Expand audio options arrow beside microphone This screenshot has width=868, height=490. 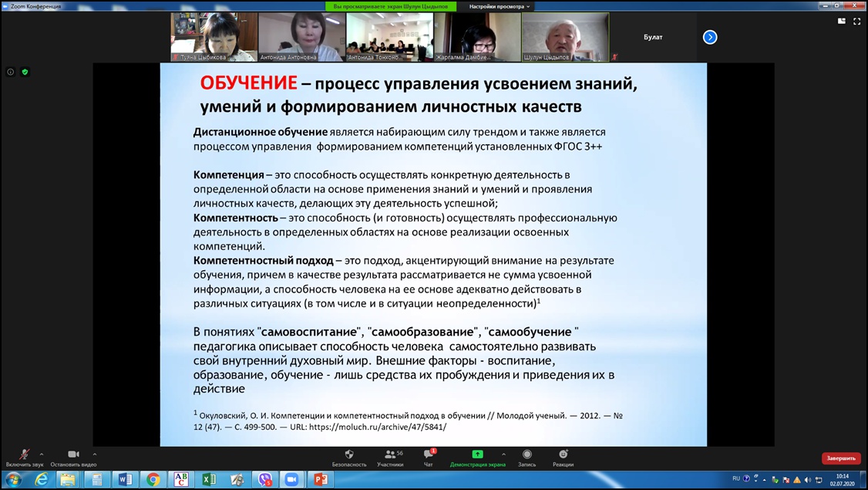click(x=42, y=454)
